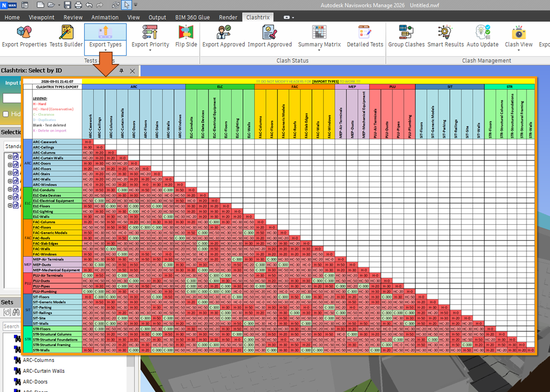The width and height of the screenshot is (550, 392).
Task: Expand the first Selection Tree node
Action: coord(10,157)
